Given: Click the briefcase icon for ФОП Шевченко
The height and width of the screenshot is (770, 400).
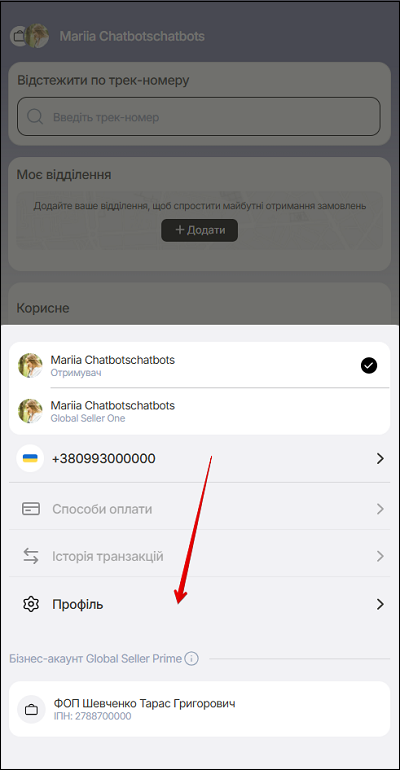Looking at the screenshot, I should pyautogui.click(x=31, y=710).
